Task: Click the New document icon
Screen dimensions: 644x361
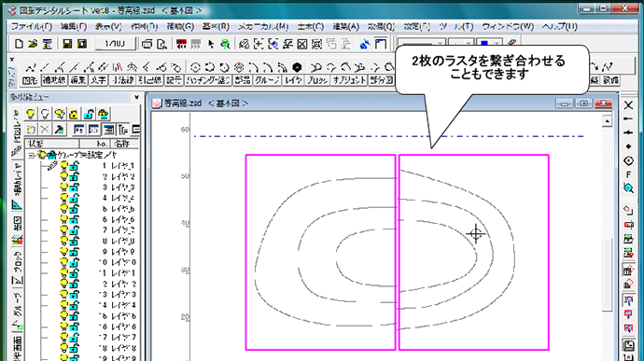Action: click(19, 44)
